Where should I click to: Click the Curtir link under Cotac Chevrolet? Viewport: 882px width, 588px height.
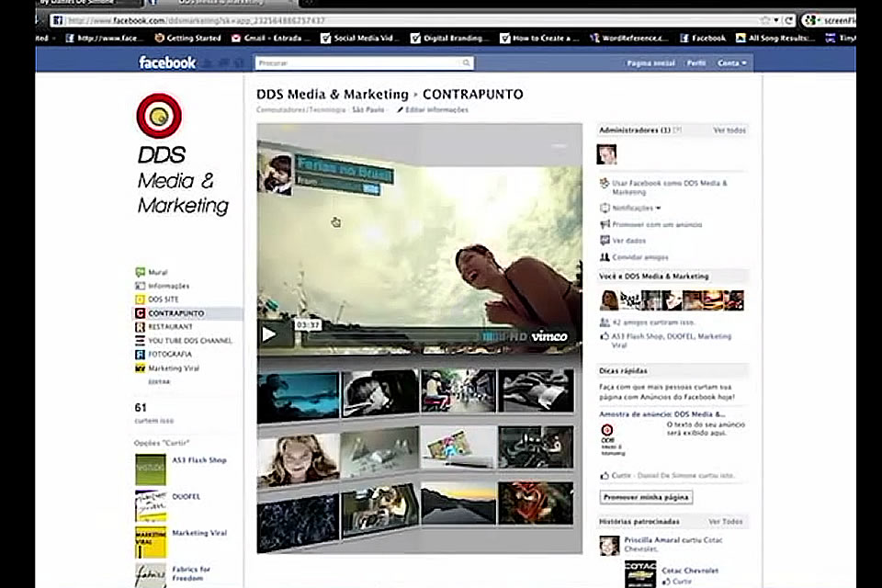(683, 582)
